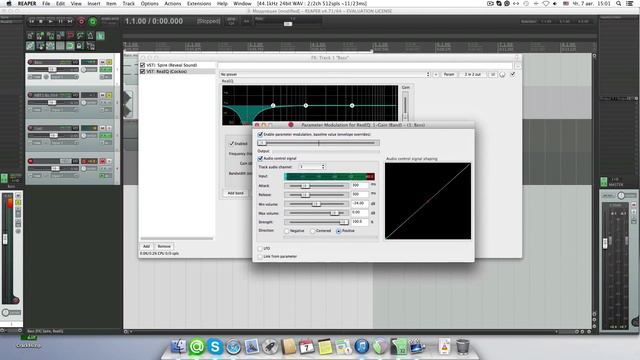This screenshot has height=360, width=640.
Task: Open Skype from the Dock
Action: (215, 347)
